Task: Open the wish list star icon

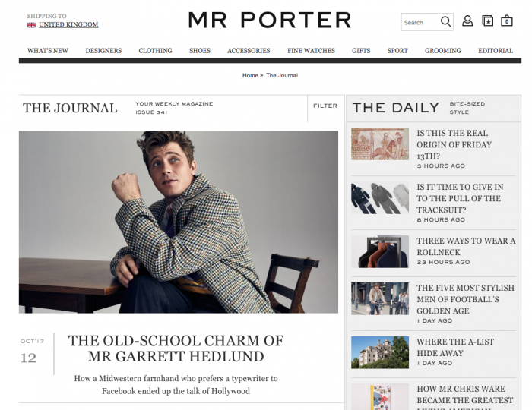Action: pyautogui.click(x=488, y=21)
